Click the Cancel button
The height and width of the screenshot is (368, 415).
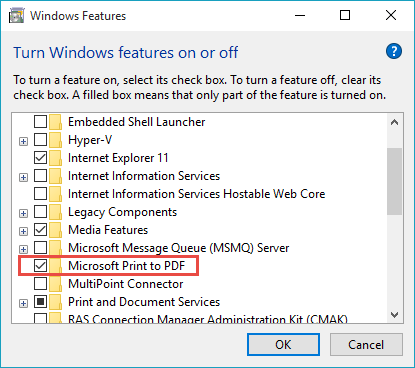point(366,345)
